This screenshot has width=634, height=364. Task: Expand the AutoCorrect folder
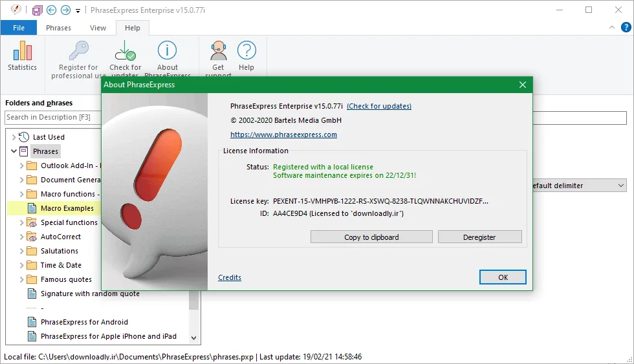[x=21, y=237]
